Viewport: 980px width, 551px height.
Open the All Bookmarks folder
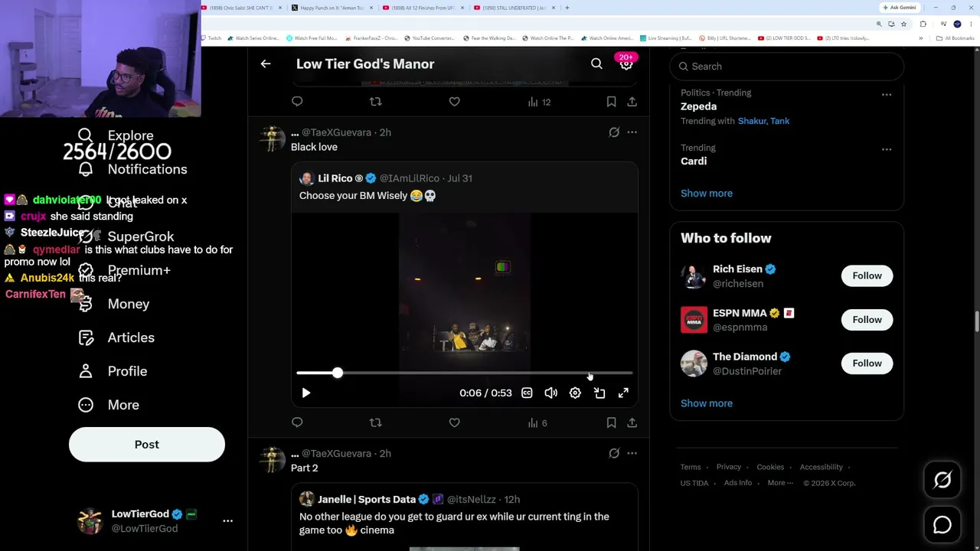[956, 38]
